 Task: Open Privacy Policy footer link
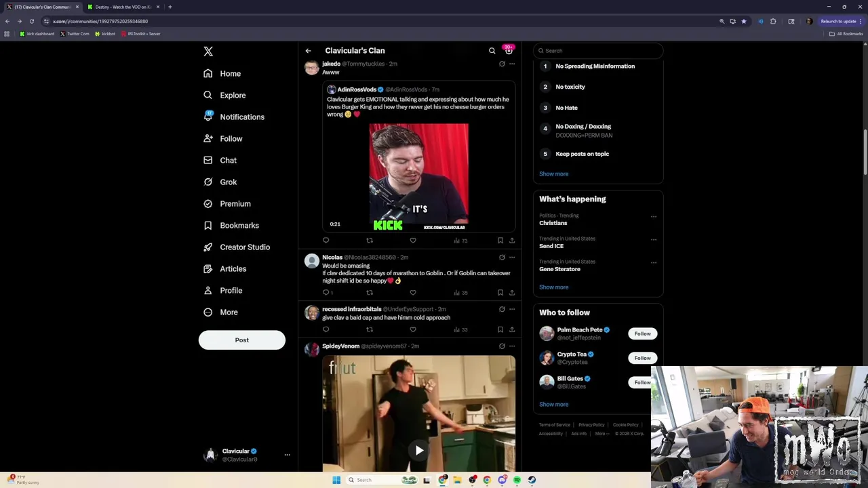point(591,425)
